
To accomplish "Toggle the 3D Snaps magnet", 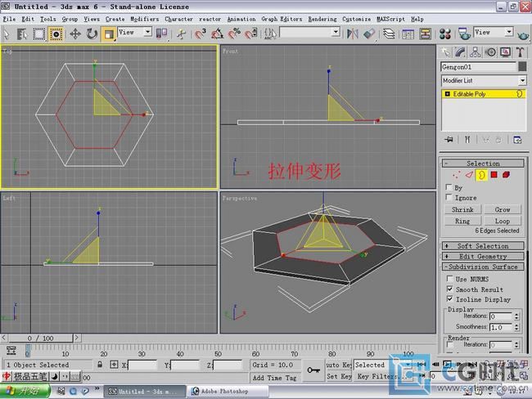I will pos(201,34).
